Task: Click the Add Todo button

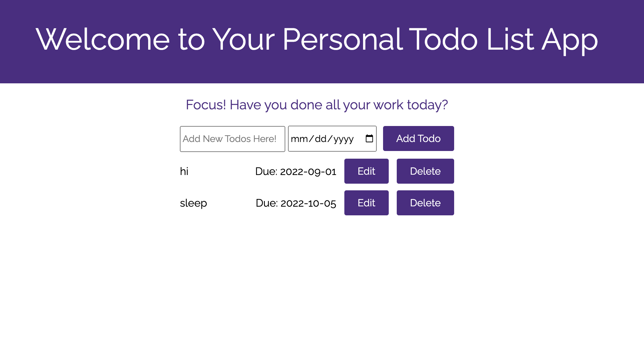Action: (x=418, y=138)
